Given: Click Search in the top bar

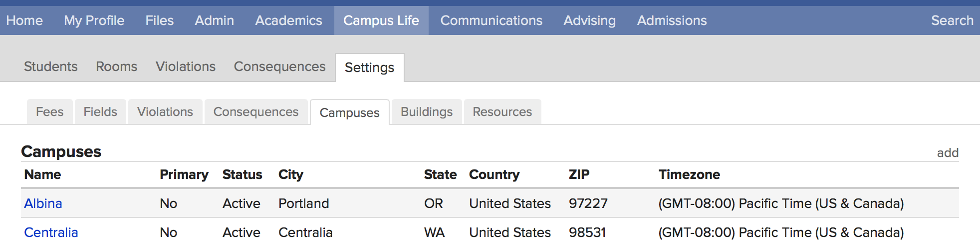Looking at the screenshot, I should (952, 20).
